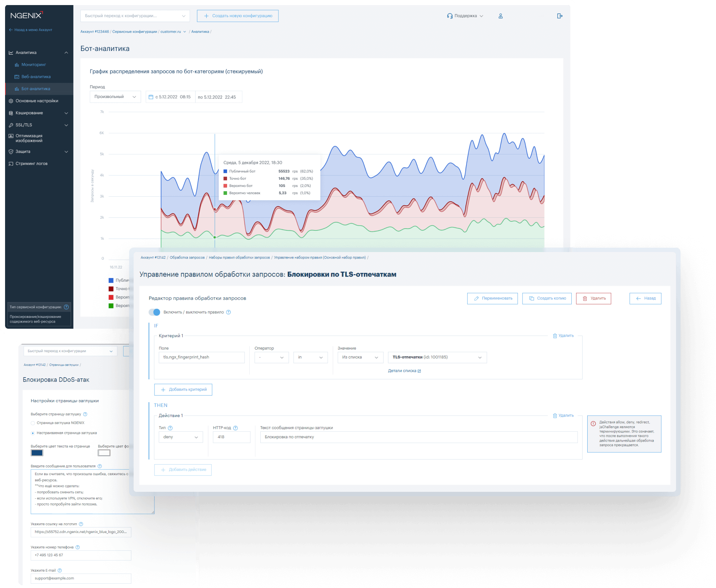Screen dimensions: 716x588
Task: Click the NGENIX logo
Action: (26, 15)
